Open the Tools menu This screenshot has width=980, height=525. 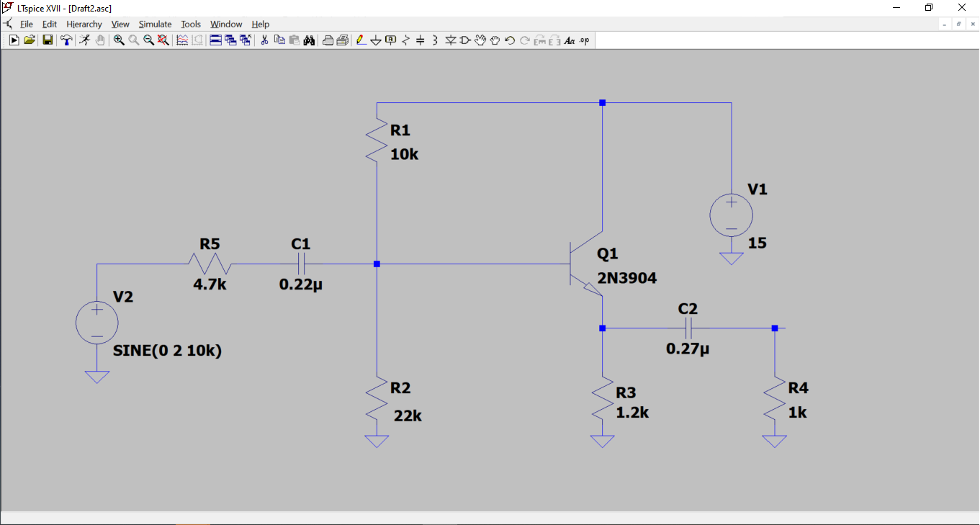click(190, 24)
